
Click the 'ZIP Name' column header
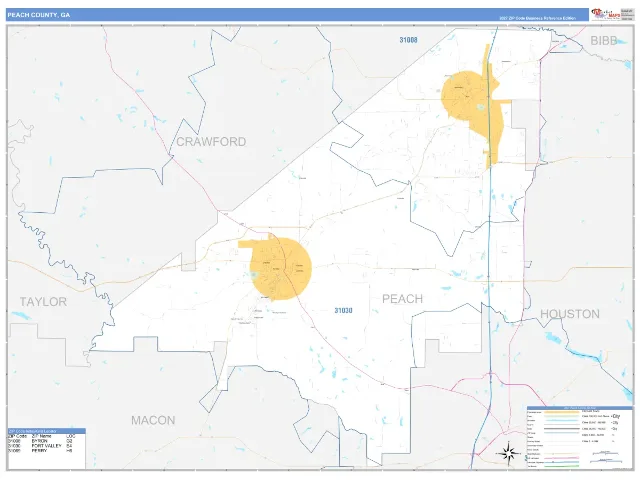tap(42, 436)
